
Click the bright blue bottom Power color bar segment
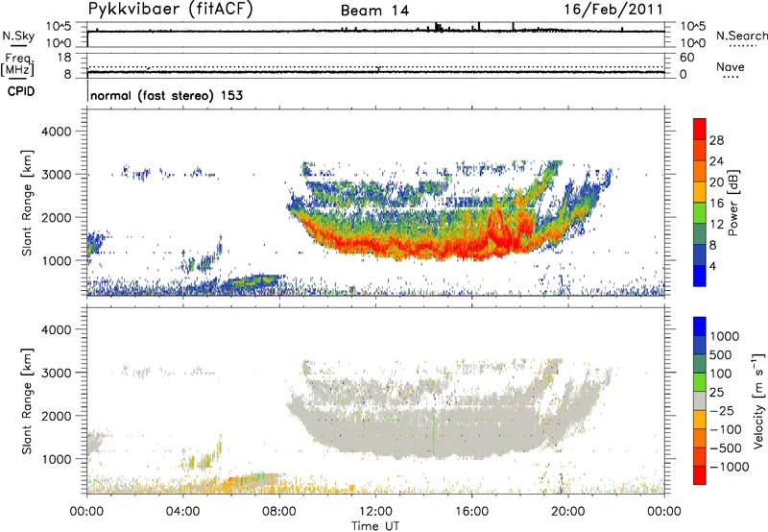click(700, 276)
